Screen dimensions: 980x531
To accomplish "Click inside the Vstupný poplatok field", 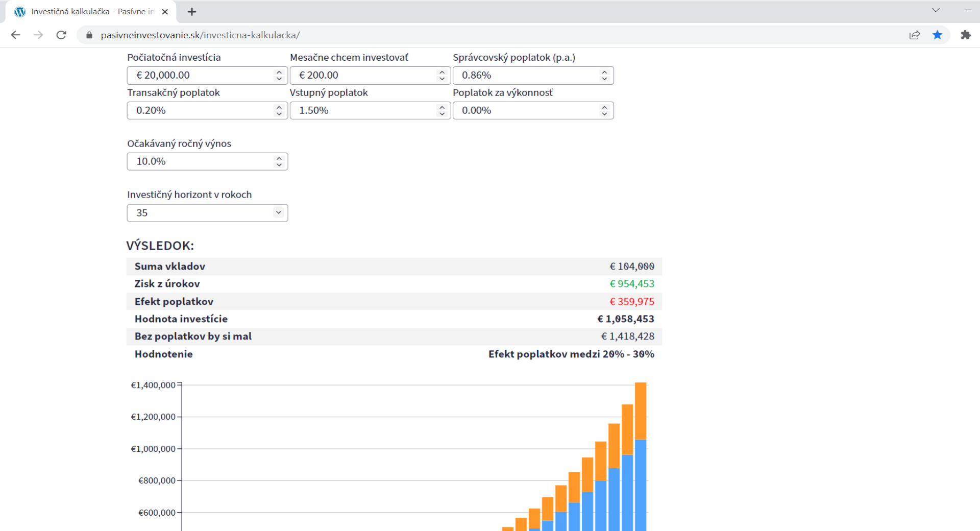I will coord(370,110).
